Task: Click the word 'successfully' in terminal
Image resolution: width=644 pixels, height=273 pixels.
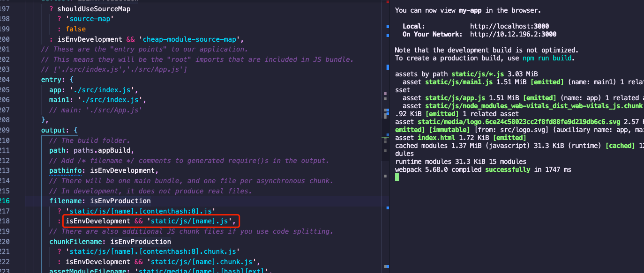Action: (508, 170)
